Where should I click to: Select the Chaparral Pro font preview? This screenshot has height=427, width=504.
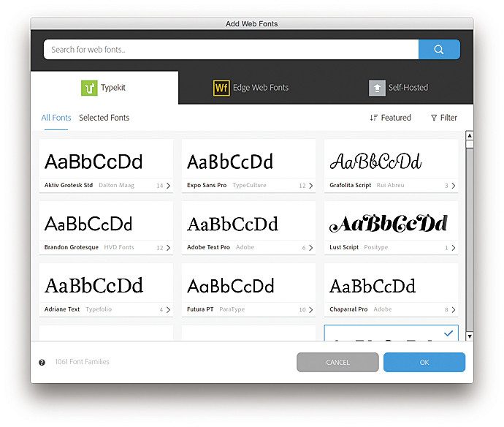392,283
